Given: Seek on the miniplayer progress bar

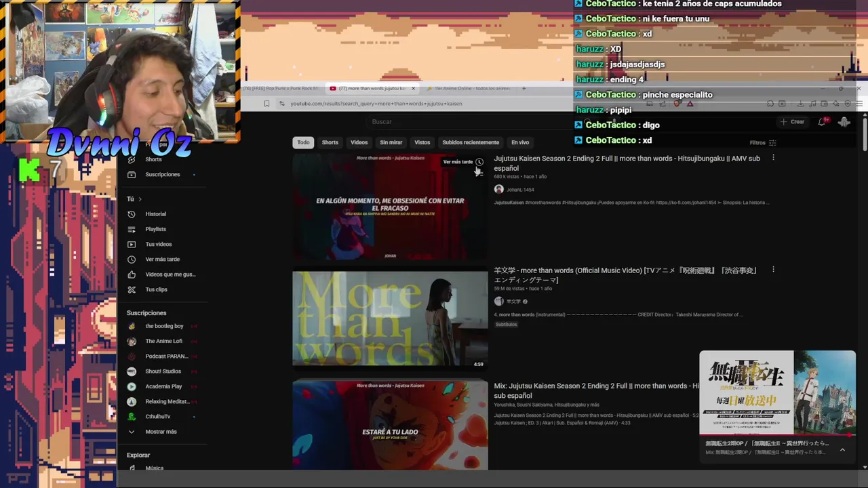Looking at the screenshot, I should pyautogui.click(x=777, y=435).
